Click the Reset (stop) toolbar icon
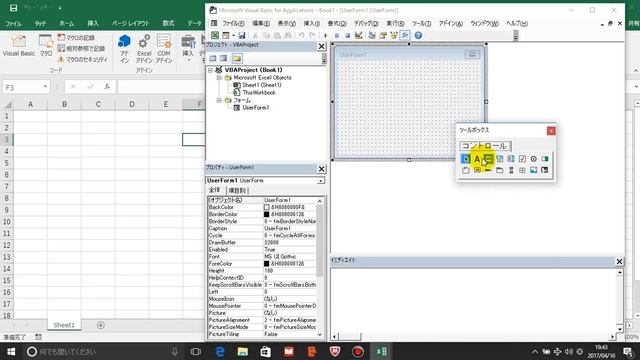 (347, 36)
